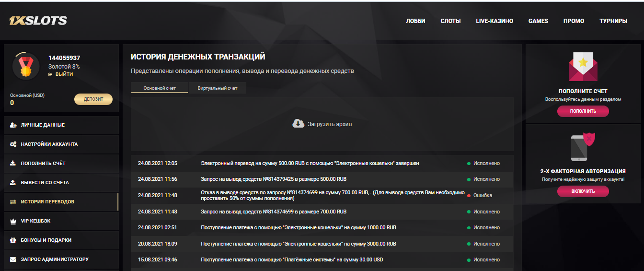Select ИСТОРИЯ ПЕРЕВОДОВ sidebar item

(61, 202)
